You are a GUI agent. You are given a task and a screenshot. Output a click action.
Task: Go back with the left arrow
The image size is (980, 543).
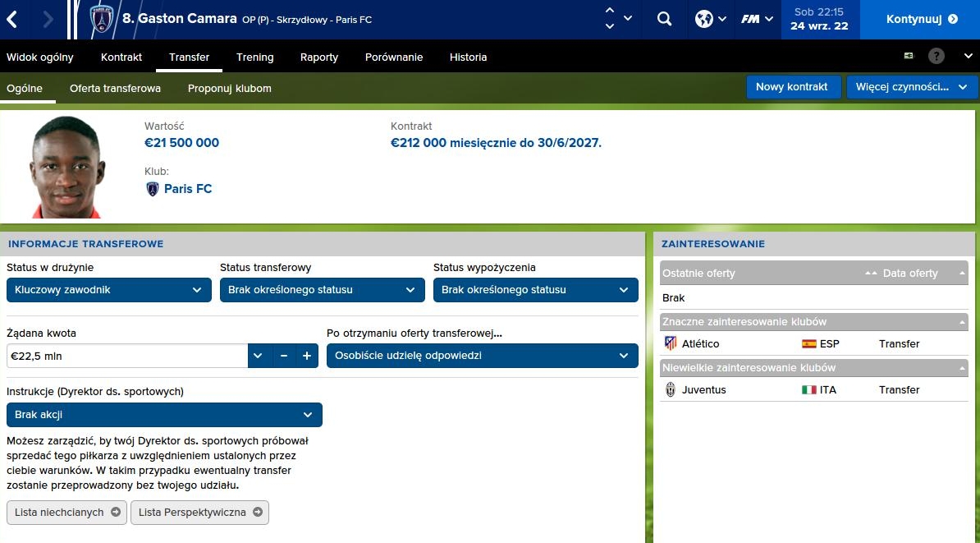[12, 20]
